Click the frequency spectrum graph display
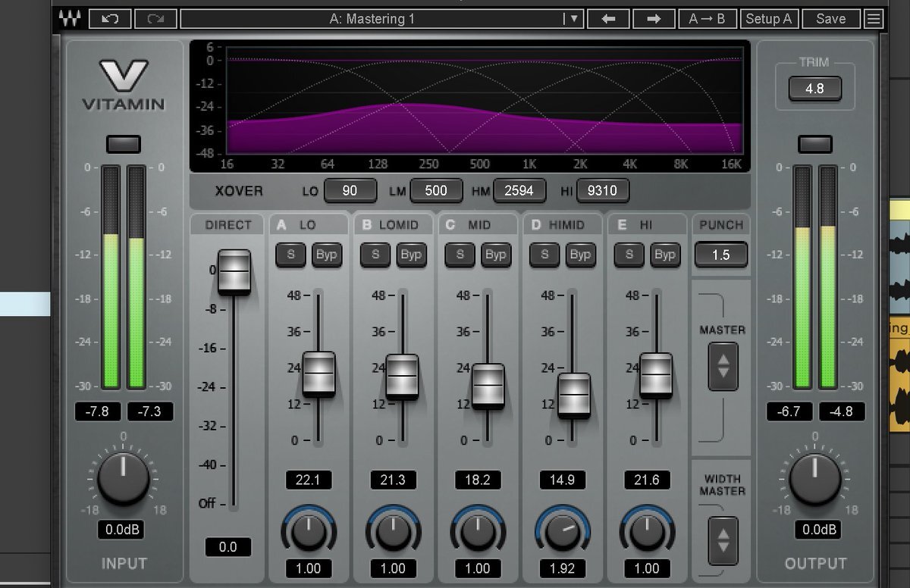The width and height of the screenshot is (910, 588). pyautogui.click(x=469, y=105)
